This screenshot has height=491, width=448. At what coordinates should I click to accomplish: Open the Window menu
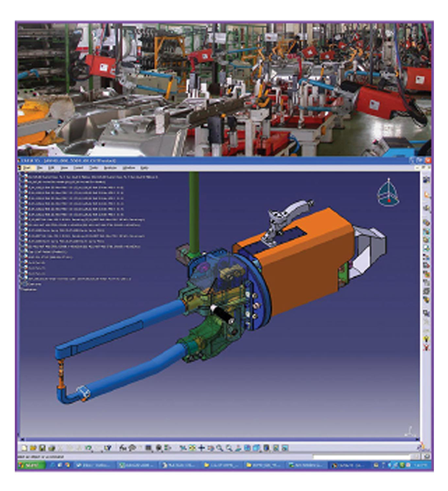click(129, 168)
